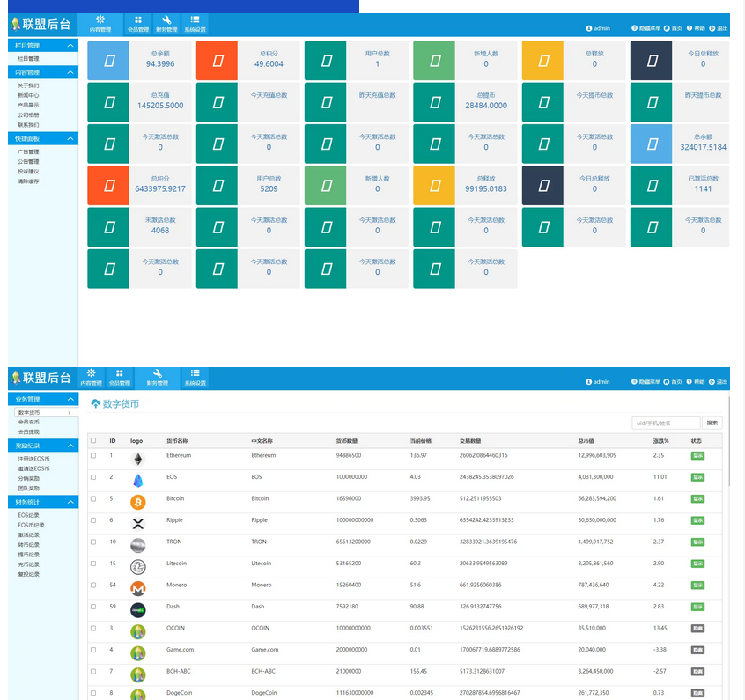Click the EOS coin logo
Screen dimensions: 745x700
coord(137,481)
